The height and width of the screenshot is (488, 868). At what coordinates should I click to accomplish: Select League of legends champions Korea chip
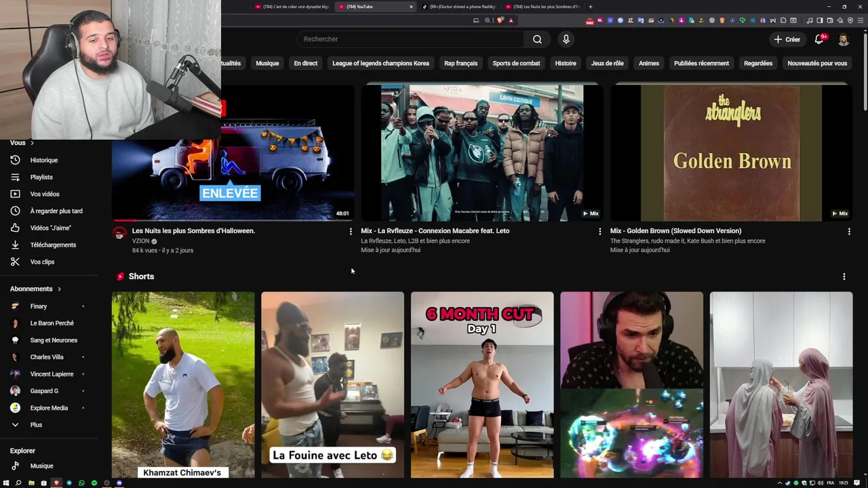click(x=381, y=63)
